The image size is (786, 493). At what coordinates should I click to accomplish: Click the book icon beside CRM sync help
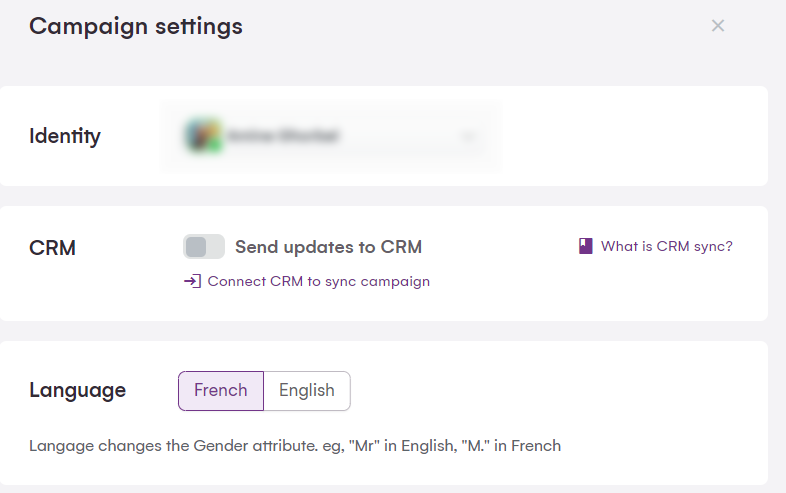[586, 246]
